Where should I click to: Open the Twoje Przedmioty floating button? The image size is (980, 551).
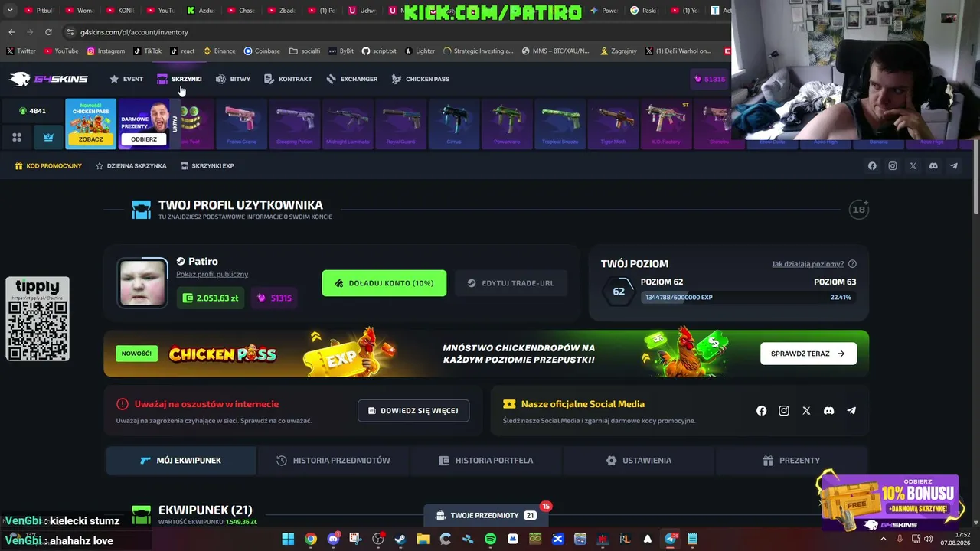(x=486, y=516)
